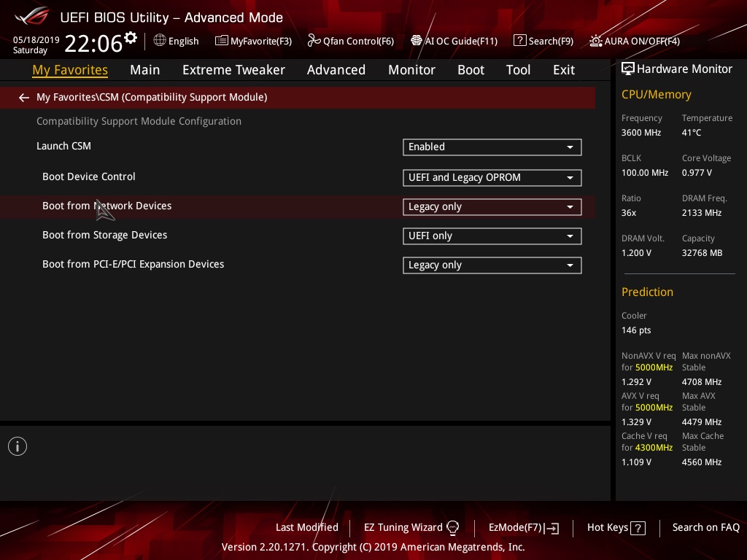Click the Prediction section heading
Viewport: 747px width, 560px height.
click(647, 292)
